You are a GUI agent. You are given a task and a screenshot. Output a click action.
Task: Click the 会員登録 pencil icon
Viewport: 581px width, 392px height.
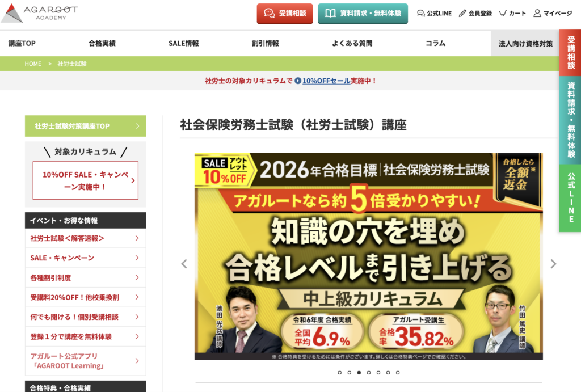(462, 13)
